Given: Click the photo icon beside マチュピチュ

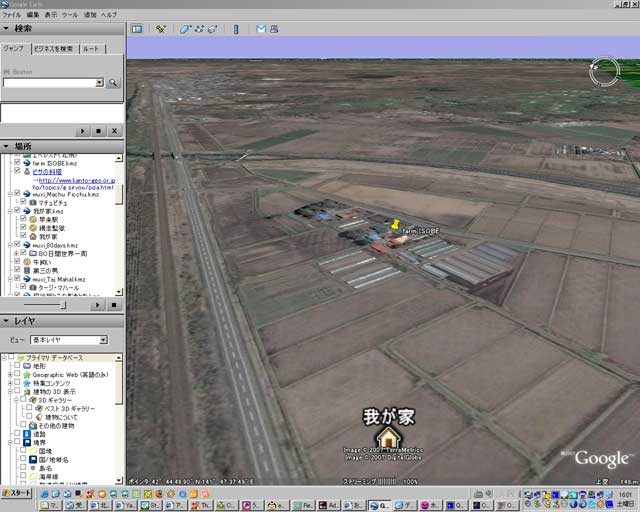Looking at the screenshot, I should [33, 203].
